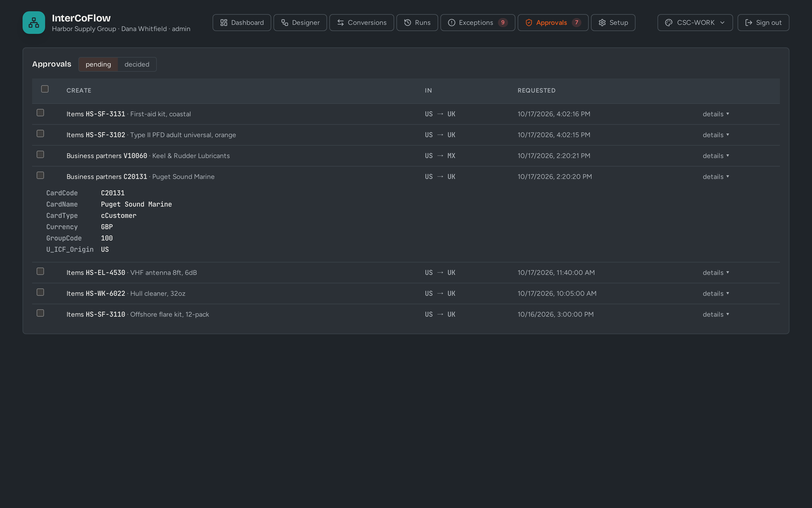812x508 pixels.
Task: Click the REQUESTED column header
Action: (537, 90)
